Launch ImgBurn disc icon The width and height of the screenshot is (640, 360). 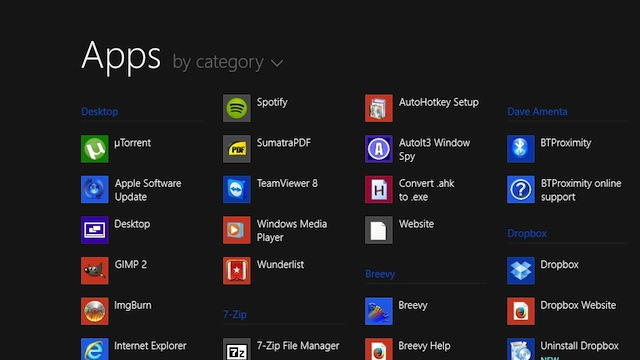tap(95, 311)
